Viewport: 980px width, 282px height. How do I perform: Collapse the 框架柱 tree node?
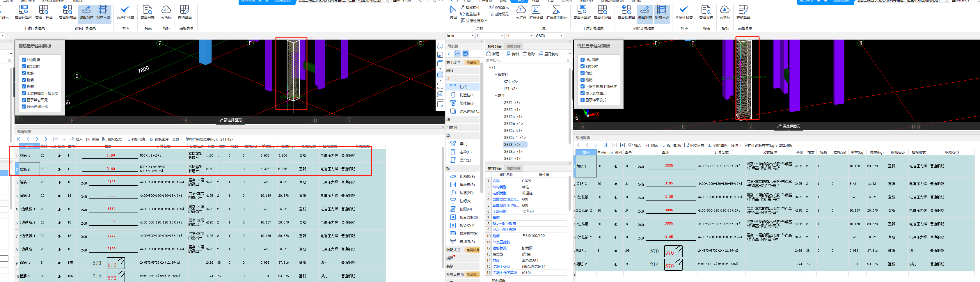496,75
